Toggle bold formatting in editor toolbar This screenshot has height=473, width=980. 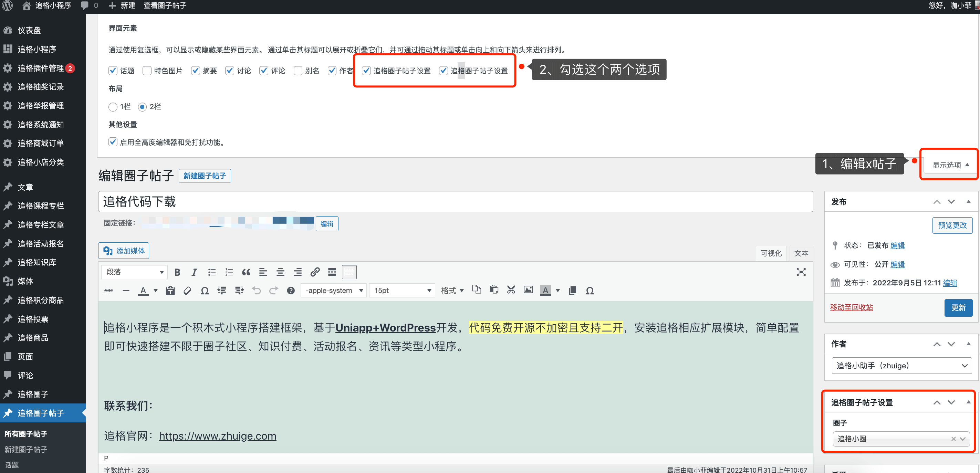[x=177, y=272]
